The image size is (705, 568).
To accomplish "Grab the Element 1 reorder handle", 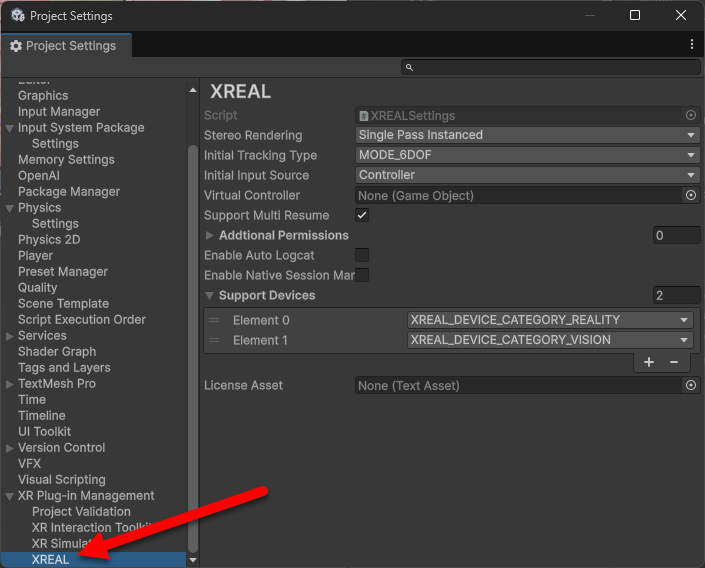I will 214,340.
